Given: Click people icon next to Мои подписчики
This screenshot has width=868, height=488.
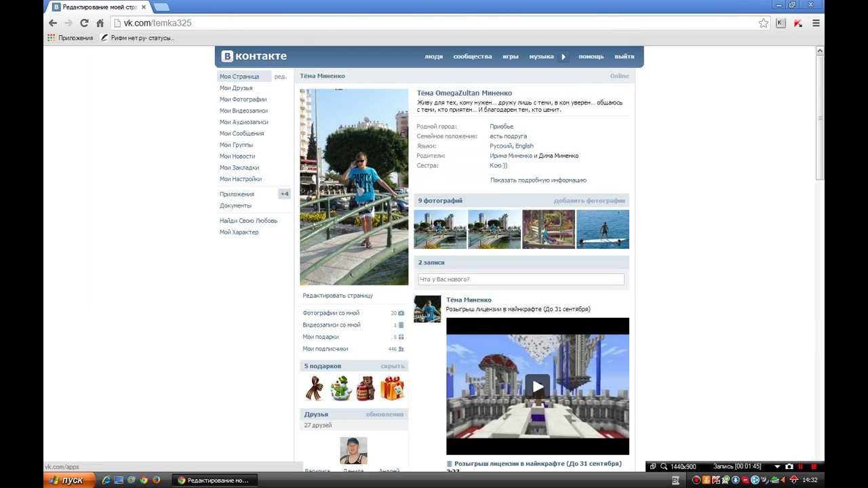Looking at the screenshot, I should pyautogui.click(x=401, y=349).
